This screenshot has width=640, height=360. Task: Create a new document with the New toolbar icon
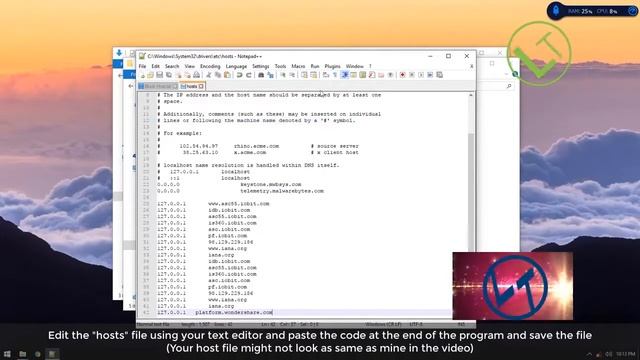pyautogui.click(x=142, y=75)
